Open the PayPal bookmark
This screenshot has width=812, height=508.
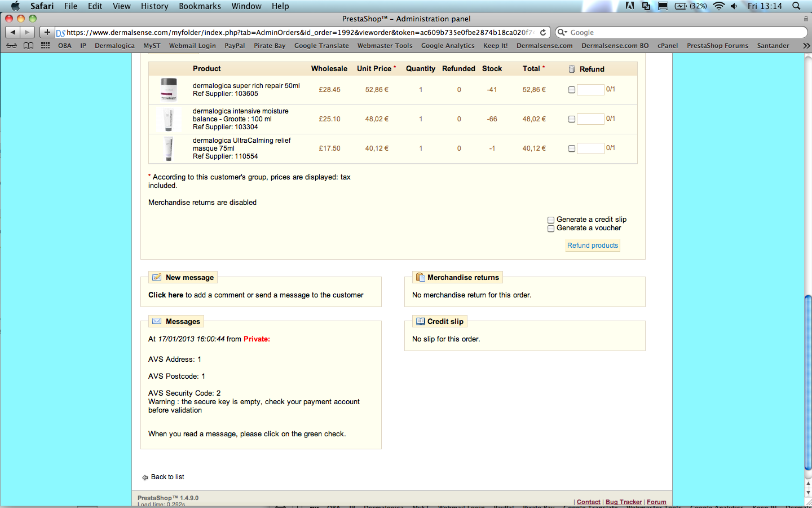(235, 46)
